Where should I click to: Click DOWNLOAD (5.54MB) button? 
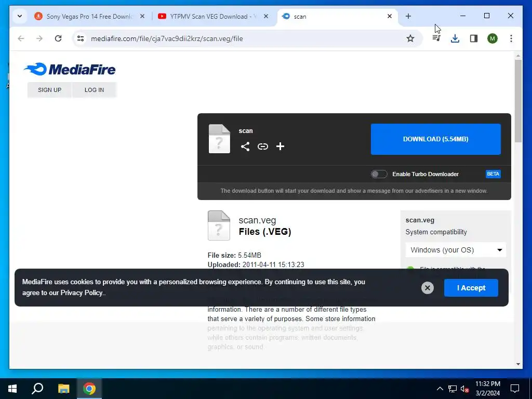tap(436, 139)
